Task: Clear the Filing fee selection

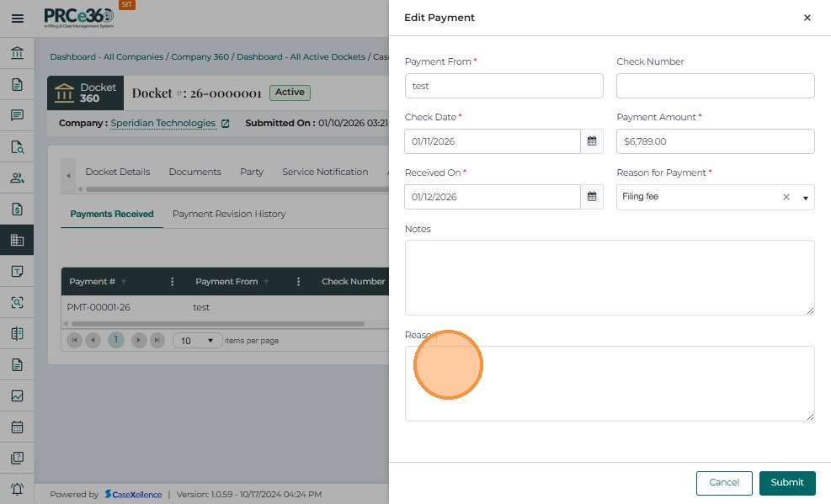Action: tap(786, 197)
